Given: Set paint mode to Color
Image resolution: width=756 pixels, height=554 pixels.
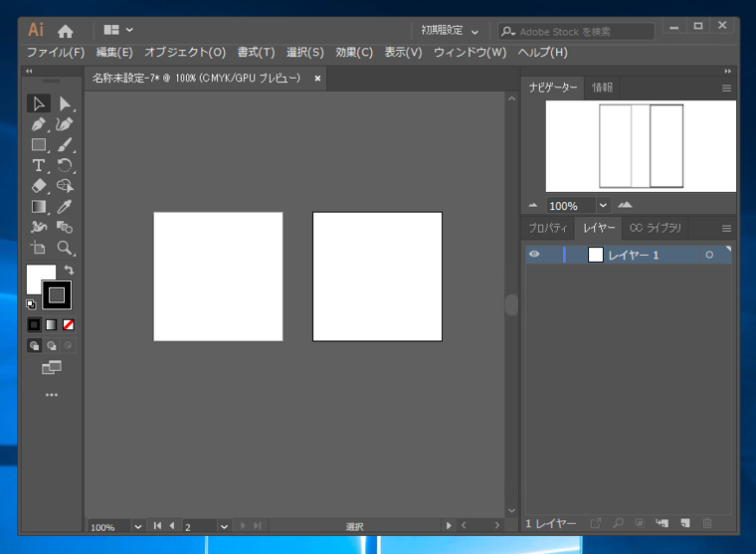Looking at the screenshot, I should tap(34, 324).
